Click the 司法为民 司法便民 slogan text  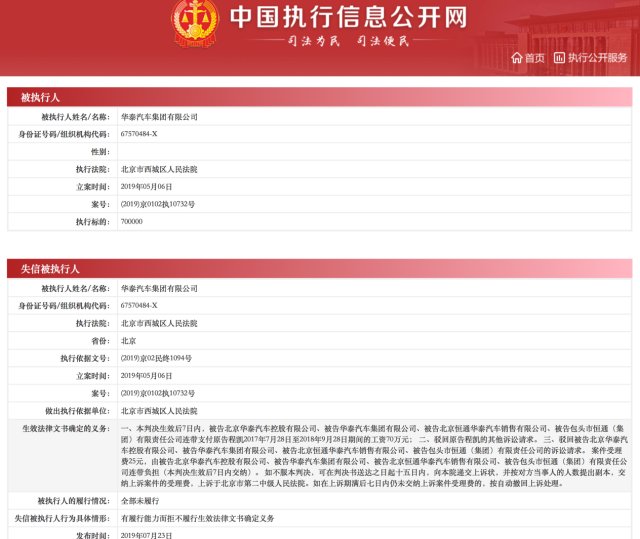(348, 41)
